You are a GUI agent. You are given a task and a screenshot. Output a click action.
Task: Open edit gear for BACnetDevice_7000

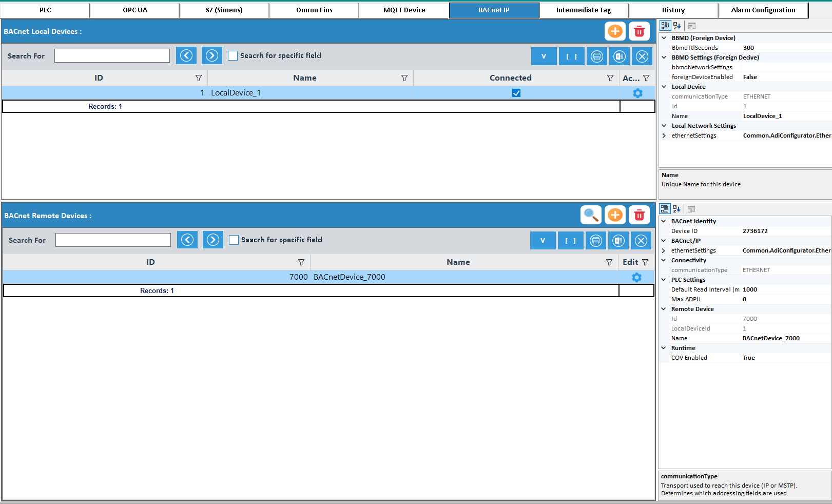coord(636,277)
